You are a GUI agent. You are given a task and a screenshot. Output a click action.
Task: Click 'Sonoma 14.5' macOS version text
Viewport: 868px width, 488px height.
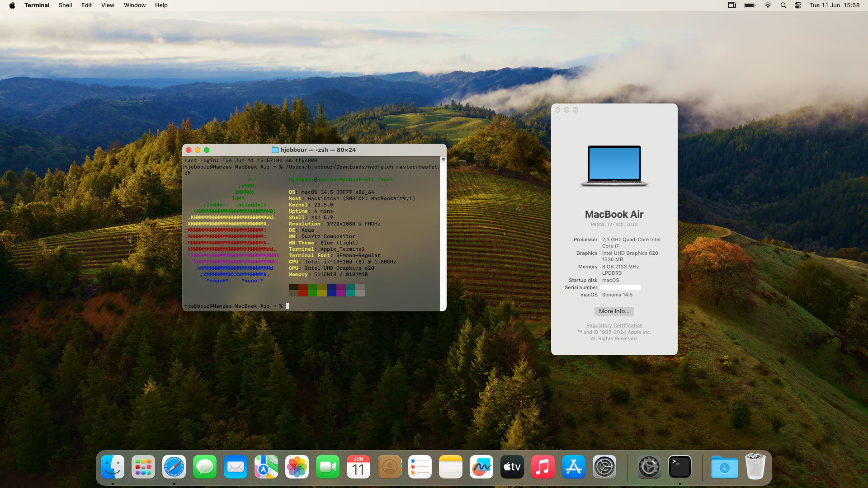[x=617, y=295]
